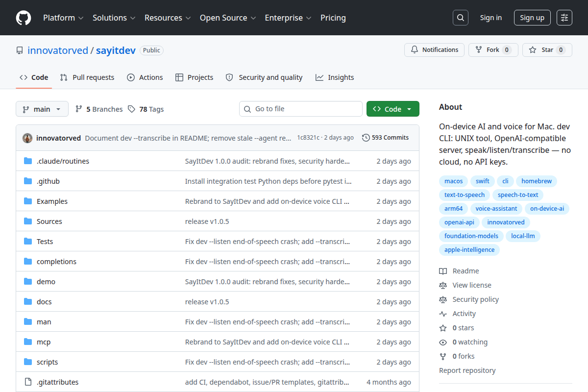Expand the Open Source header menu
Image resolution: width=588 pixels, height=392 pixels.
tap(228, 18)
